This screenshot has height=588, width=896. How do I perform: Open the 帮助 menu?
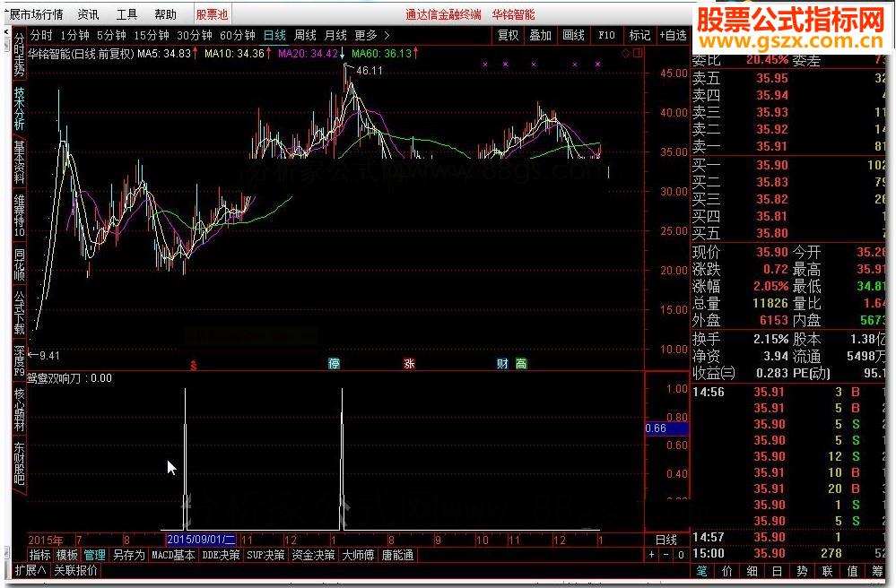[165, 14]
